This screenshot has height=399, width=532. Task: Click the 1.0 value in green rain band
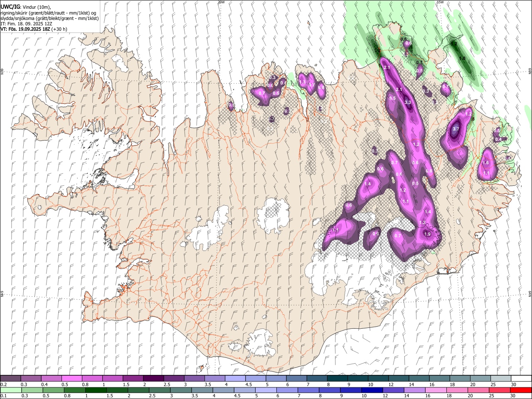(x=462, y=59)
